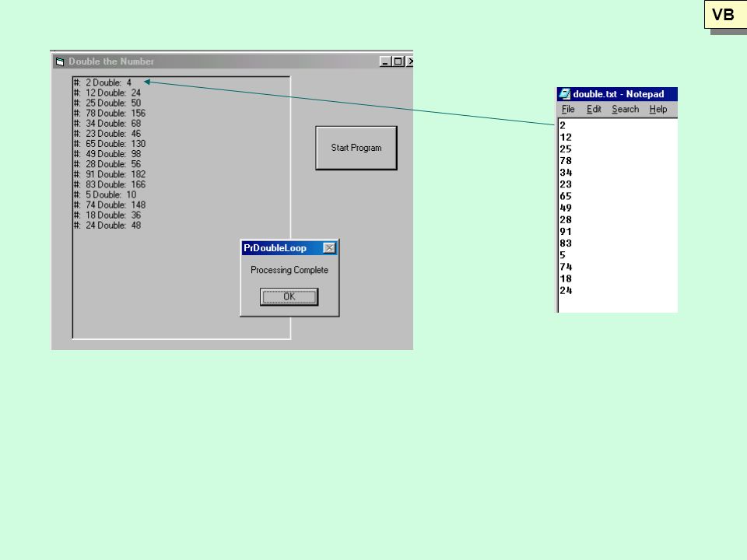Click the number 65 in Notepad
This screenshot has width=747, height=560.
pos(566,196)
